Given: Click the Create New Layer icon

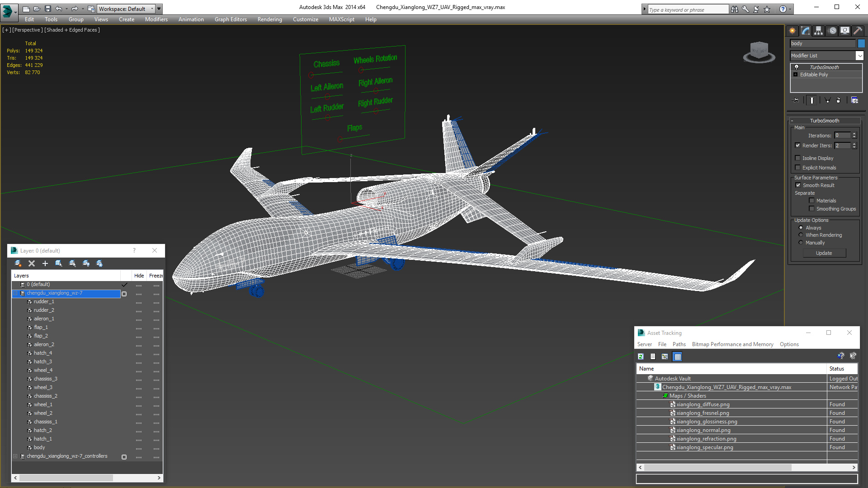Looking at the screenshot, I should (18, 263).
